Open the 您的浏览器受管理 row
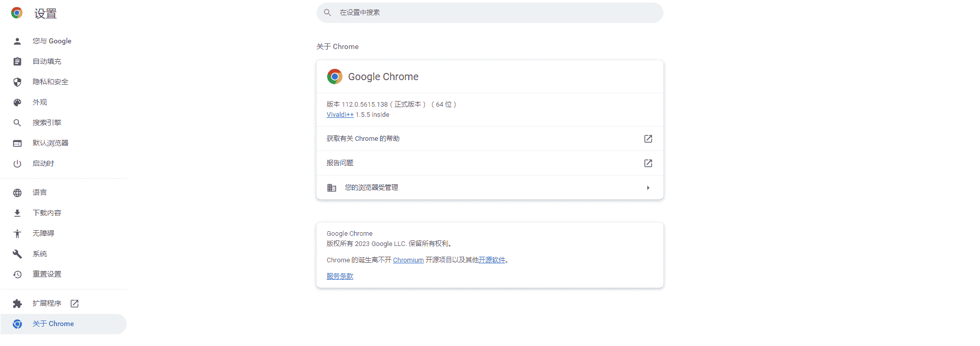Image resolution: width=980 pixels, height=346 pixels. point(490,188)
